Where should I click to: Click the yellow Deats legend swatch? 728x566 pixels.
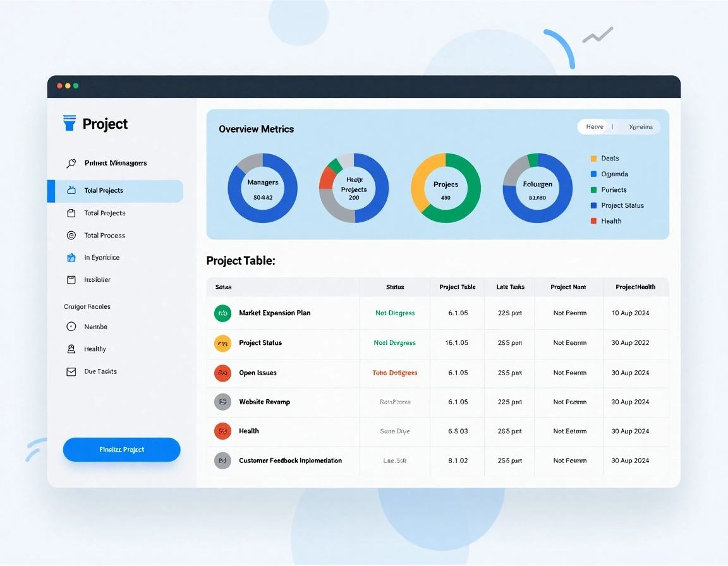coord(593,159)
